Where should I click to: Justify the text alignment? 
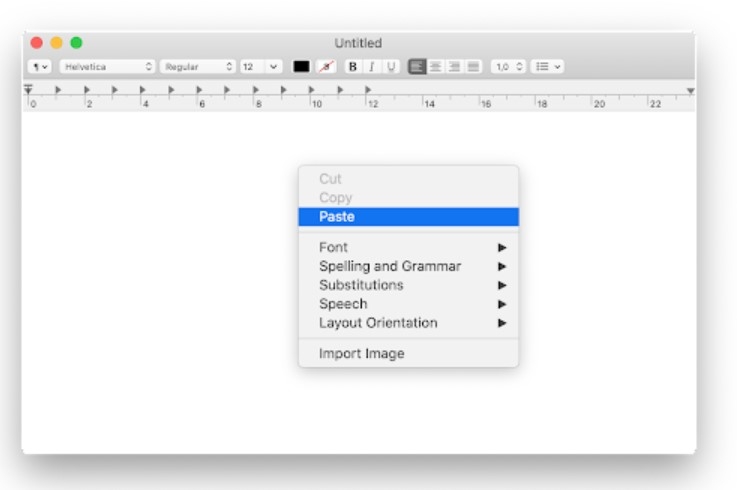pyautogui.click(x=473, y=67)
